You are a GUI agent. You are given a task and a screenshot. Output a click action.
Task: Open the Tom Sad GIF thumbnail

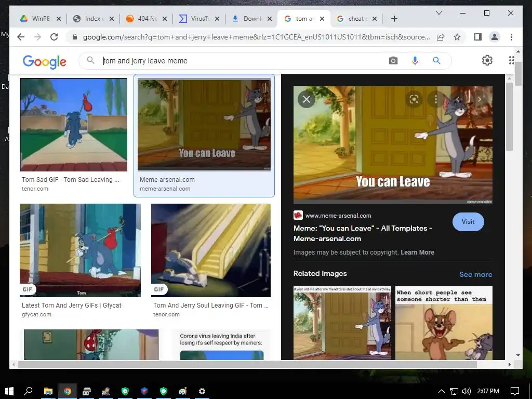tap(74, 125)
